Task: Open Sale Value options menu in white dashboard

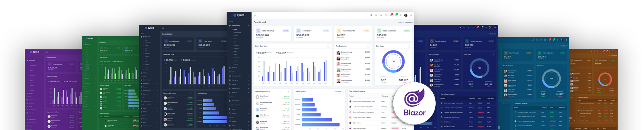Action: (409, 46)
